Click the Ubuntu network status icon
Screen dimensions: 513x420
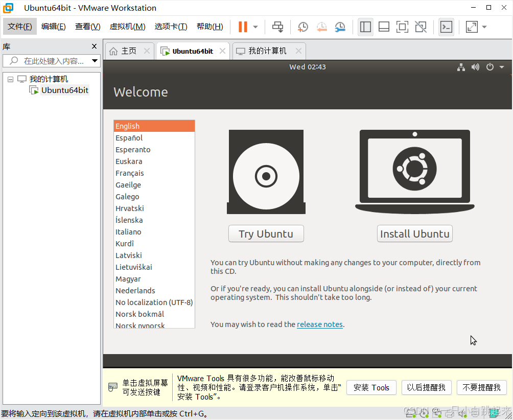pos(461,67)
